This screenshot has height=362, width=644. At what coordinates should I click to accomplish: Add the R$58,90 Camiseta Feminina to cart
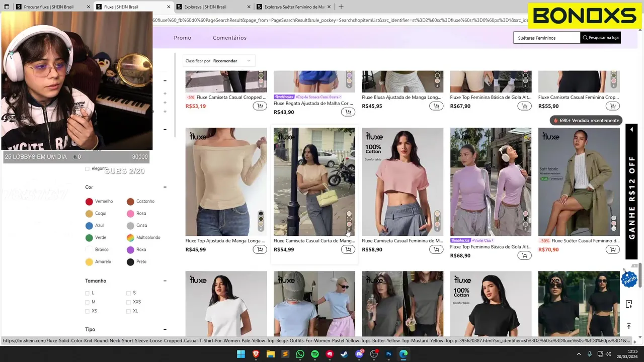pos(436,249)
